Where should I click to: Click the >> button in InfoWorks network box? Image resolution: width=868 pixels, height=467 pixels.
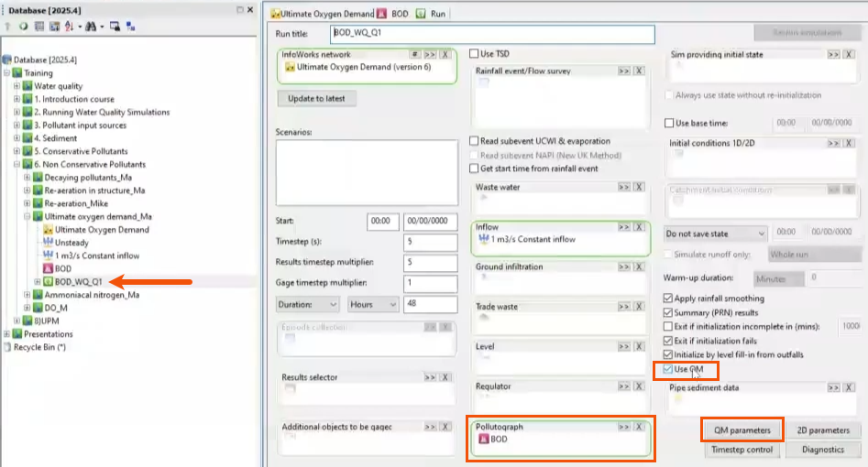430,54
